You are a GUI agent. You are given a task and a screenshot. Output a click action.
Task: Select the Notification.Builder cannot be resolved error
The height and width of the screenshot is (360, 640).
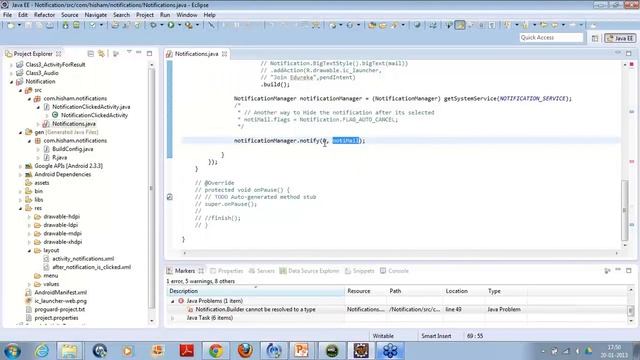click(x=255, y=310)
